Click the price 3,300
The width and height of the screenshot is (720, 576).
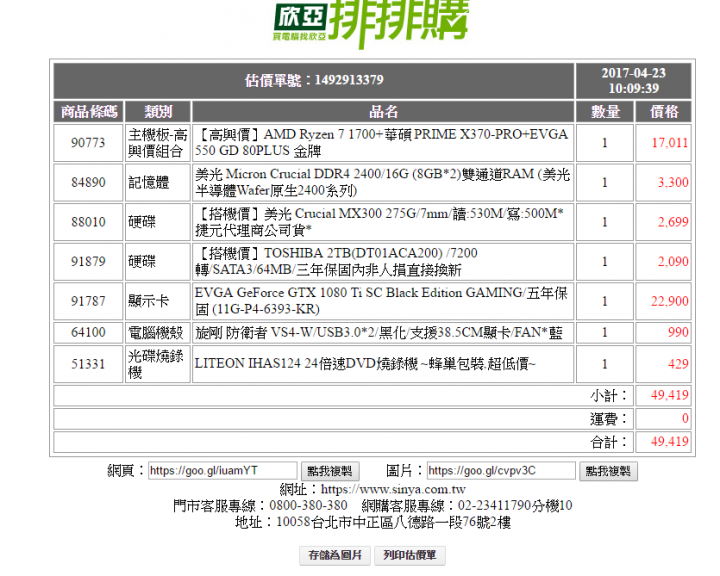pos(673,182)
